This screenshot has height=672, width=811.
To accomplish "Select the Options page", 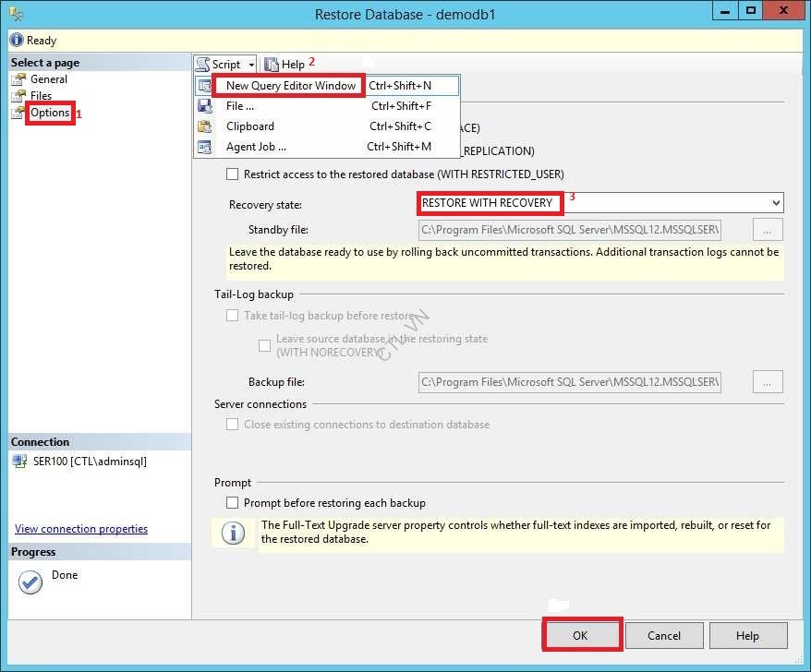I will [50, 113].
